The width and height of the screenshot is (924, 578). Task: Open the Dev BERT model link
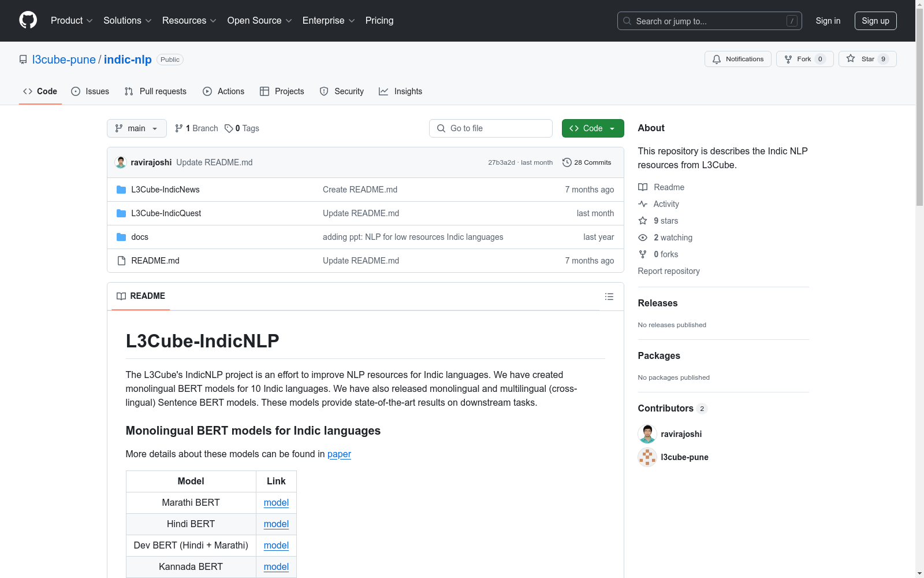(276, 546)
